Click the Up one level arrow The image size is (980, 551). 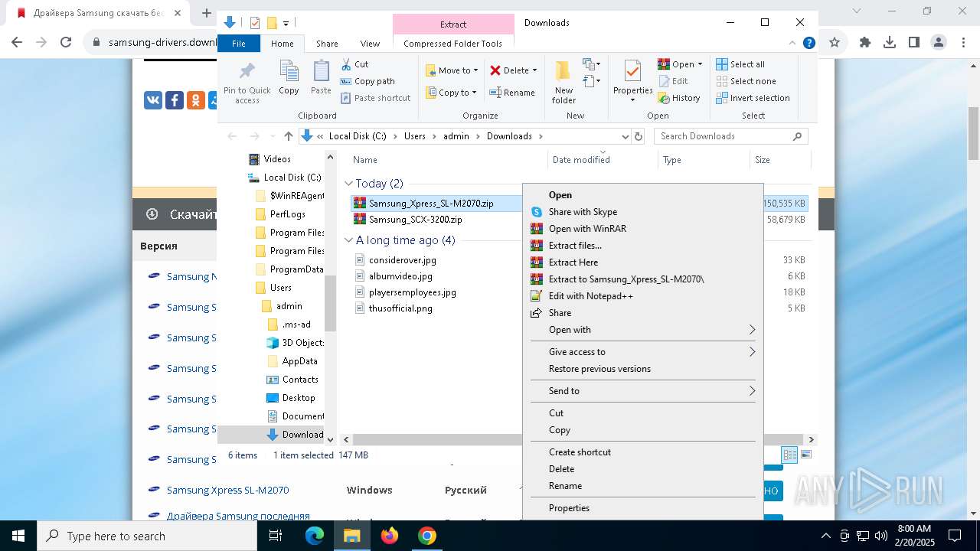coord(288,136)
